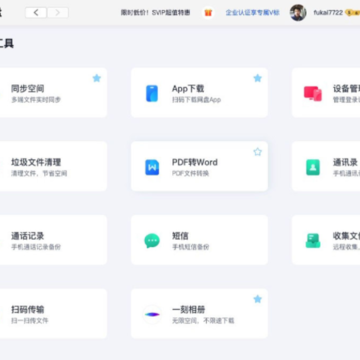Screen dimensions: 360x360
Task: Toggle the outlined star on PDF转Word
Action: click(x=258, y=152)
